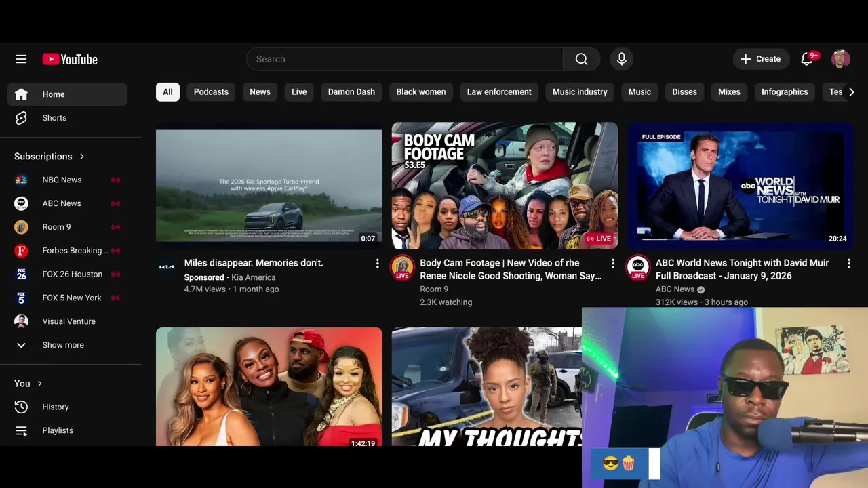Open the Tes… filter chip
Viewport: 868px width, 488px height.
[833, 92]
